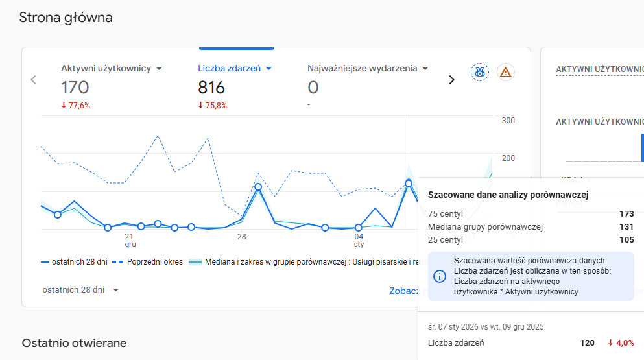The image size is (644, 360).
Task: Click the 25 centyl row
Action: click(x=531, y=239)
